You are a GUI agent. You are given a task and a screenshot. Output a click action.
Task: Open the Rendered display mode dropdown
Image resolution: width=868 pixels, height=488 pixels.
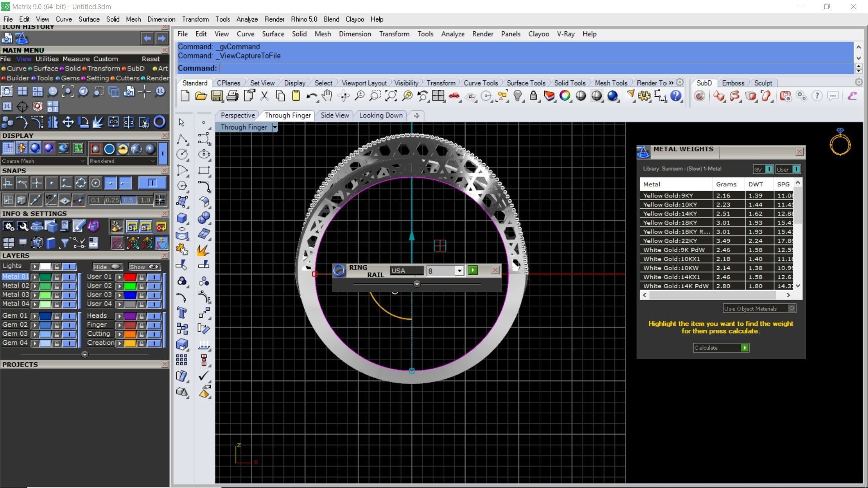[122, 161]
